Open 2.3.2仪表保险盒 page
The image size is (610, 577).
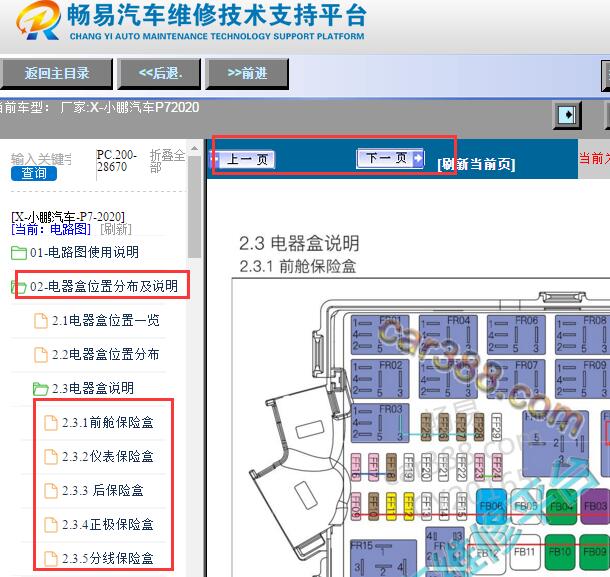pyautogui.click(x=108, y=456)
